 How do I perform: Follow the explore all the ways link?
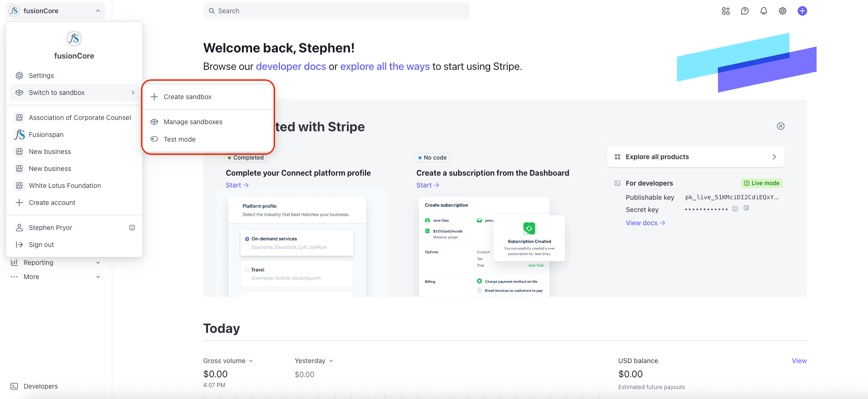385,67
